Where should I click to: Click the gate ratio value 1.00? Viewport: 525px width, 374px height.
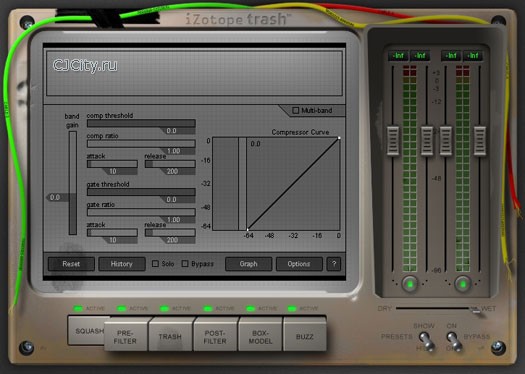(x=173, y=220)
